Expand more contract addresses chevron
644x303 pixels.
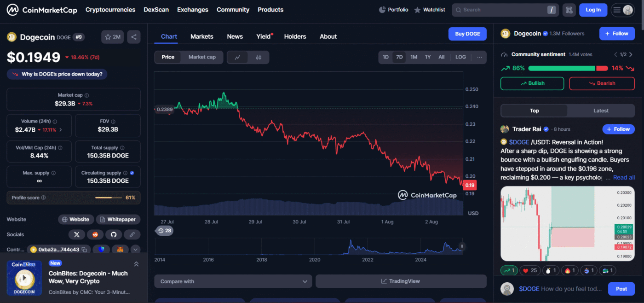click(135, 250)
